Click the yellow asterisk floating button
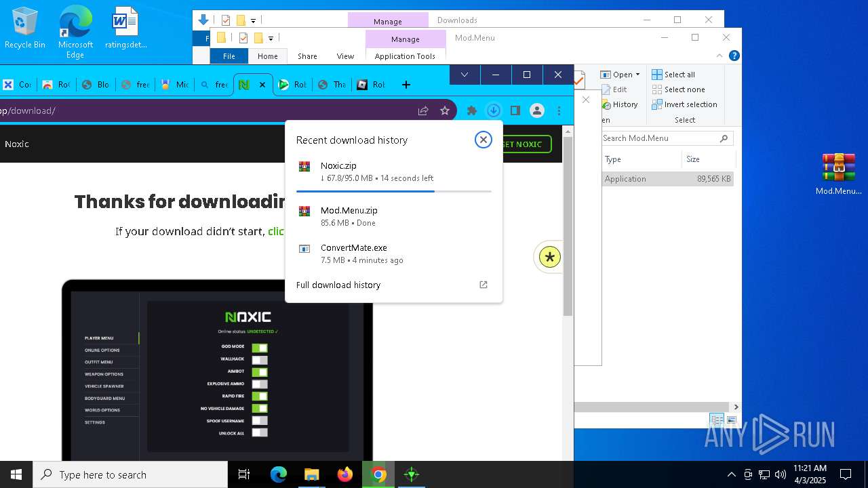The width and height of the screenshot is (868, 488). coord(550,257)
